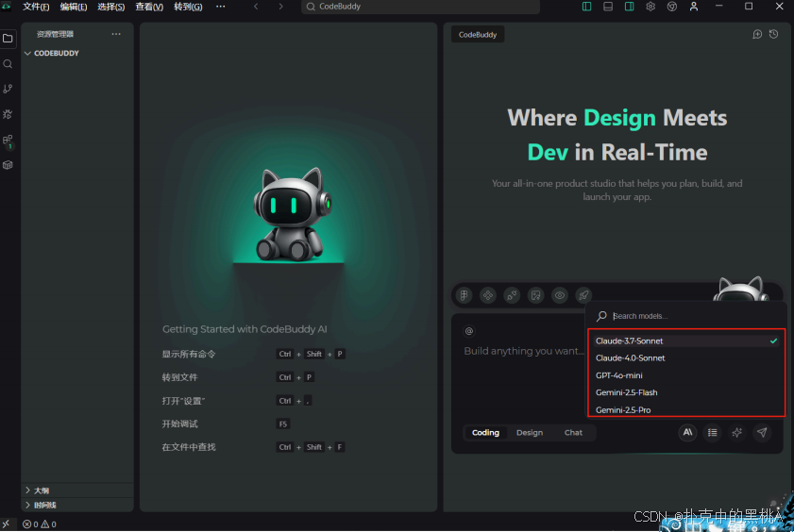
Task: Click the rocket deploy icon
Action: [583, 295]
